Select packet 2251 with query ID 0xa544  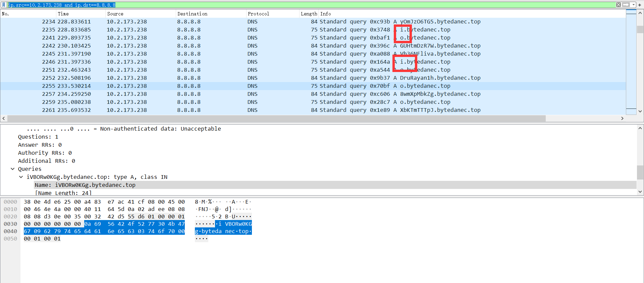click(313, 70)
